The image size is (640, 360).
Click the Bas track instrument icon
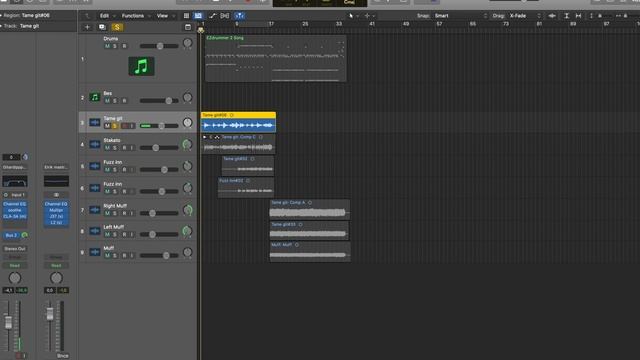point(95,97)
